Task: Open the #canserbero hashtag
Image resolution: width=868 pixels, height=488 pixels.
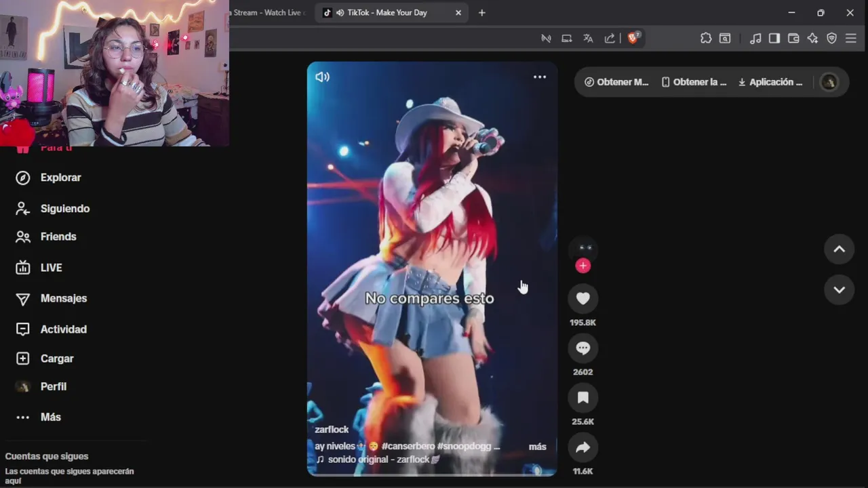Action: point(408,447)
